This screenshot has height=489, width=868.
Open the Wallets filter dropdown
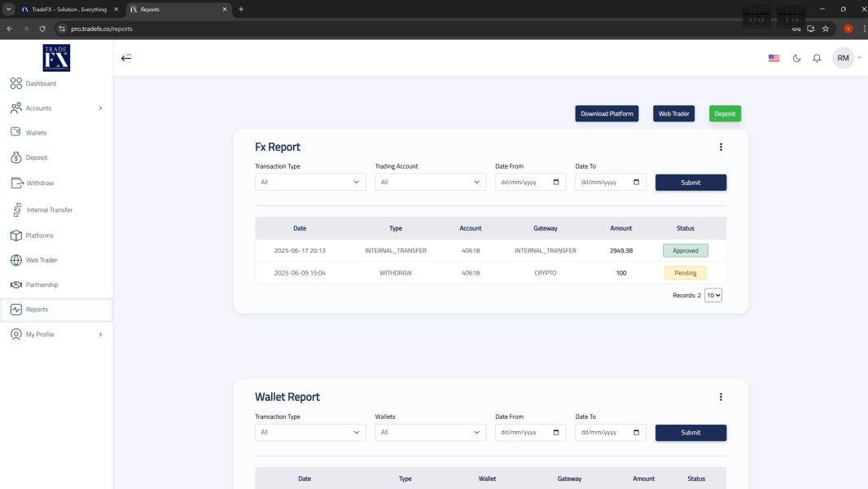pos(430,433)
